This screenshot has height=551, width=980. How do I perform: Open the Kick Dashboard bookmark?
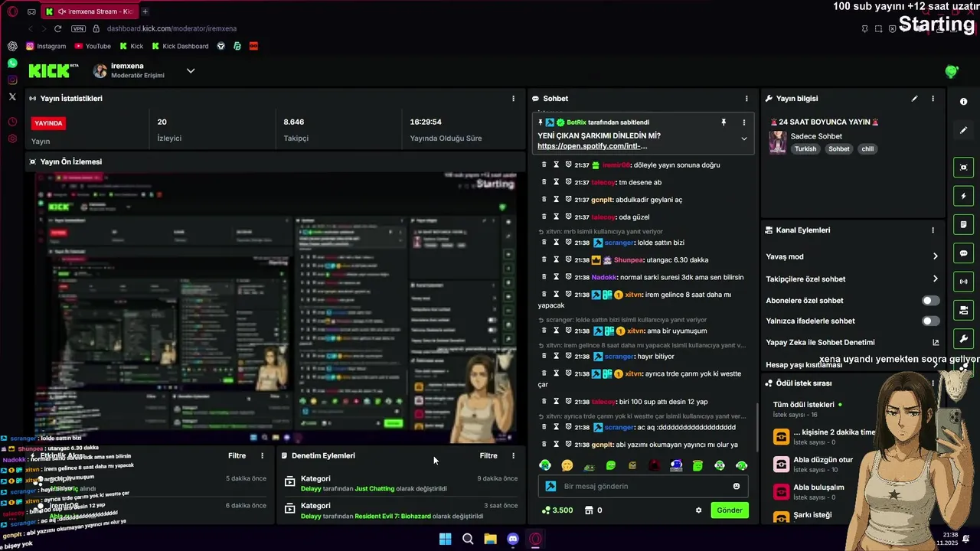(x=180, y=46)
